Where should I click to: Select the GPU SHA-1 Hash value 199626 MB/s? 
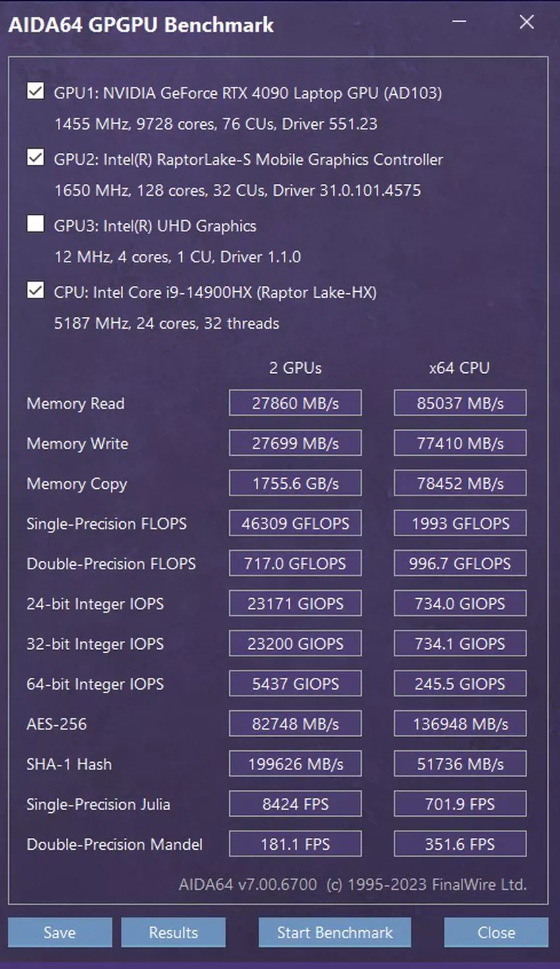click(295, 764)
